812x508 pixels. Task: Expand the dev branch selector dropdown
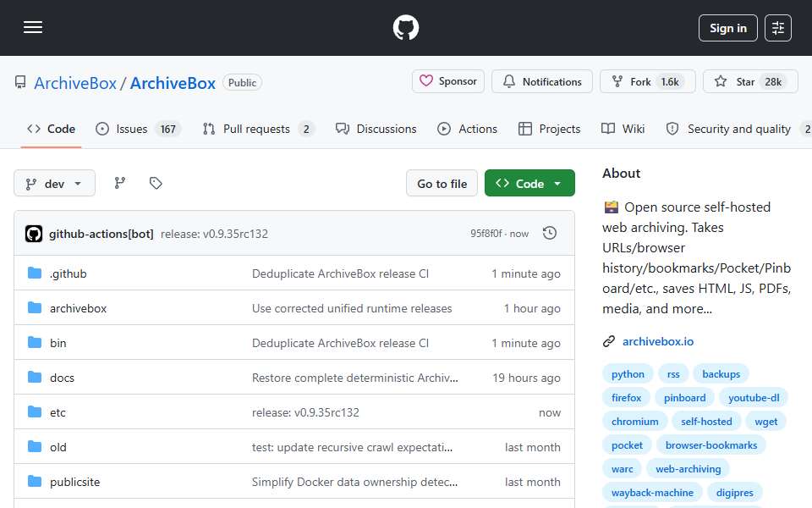[x=54, y=184]
